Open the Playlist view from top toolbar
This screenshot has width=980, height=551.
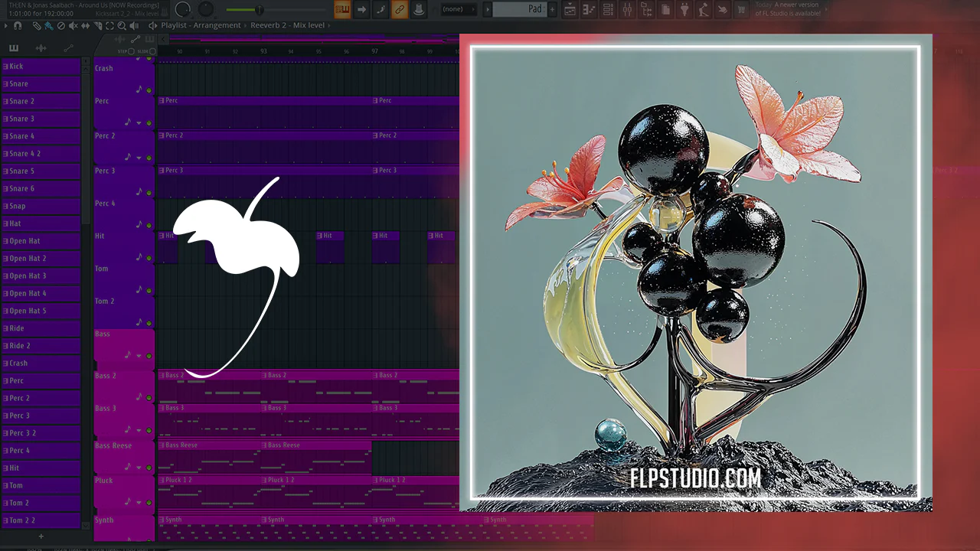[570, 10]
